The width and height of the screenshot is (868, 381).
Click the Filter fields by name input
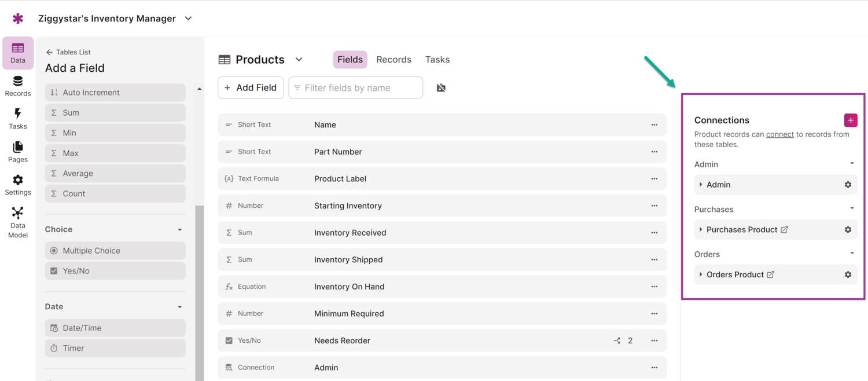coord(356,88)
